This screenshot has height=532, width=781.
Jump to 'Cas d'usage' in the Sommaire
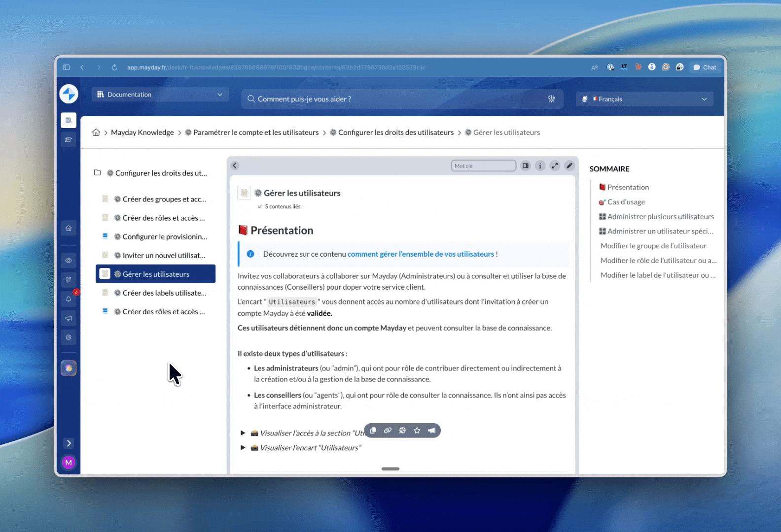tap(622, 202)
